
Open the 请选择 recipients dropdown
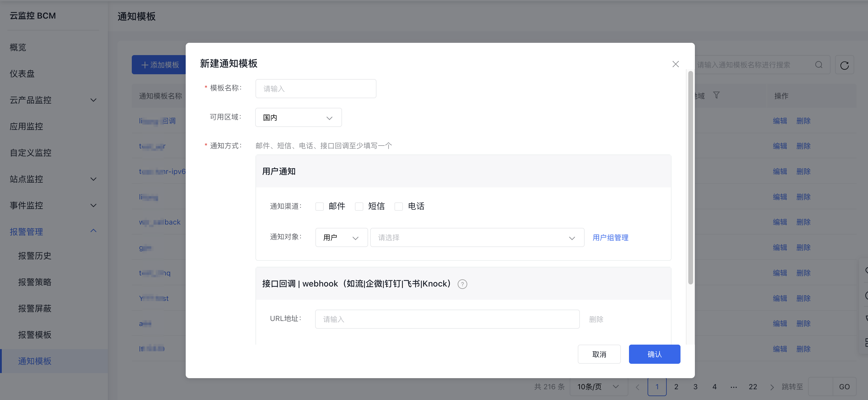click(477, 238)
